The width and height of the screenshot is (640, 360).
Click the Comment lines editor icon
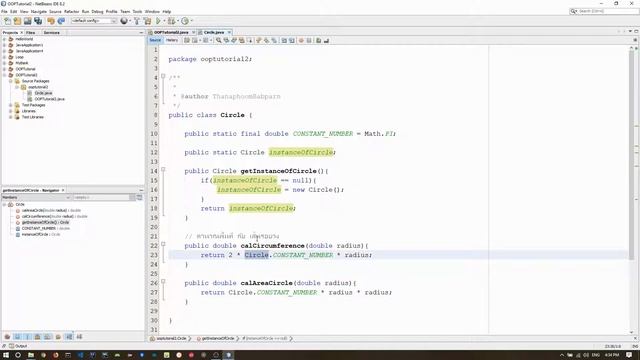319,40
